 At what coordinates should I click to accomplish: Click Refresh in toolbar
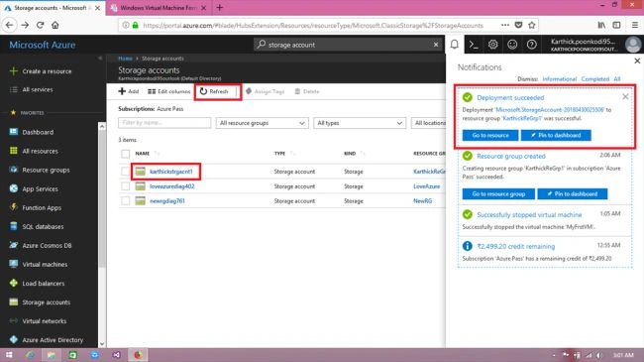coord(214,91)
